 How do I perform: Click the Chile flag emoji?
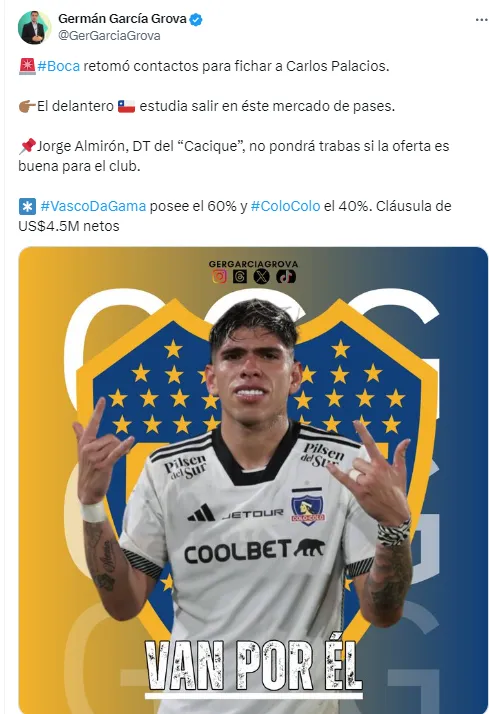127,106
